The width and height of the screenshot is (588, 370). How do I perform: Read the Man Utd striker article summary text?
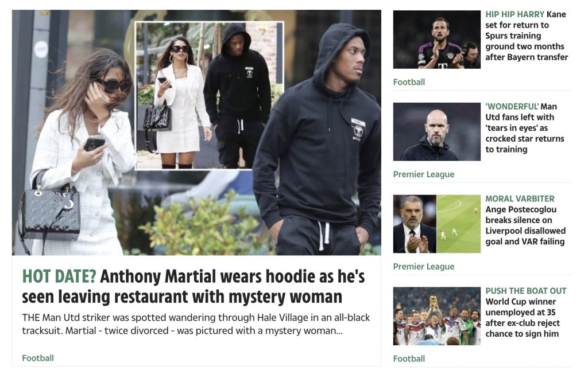point(196,324)
